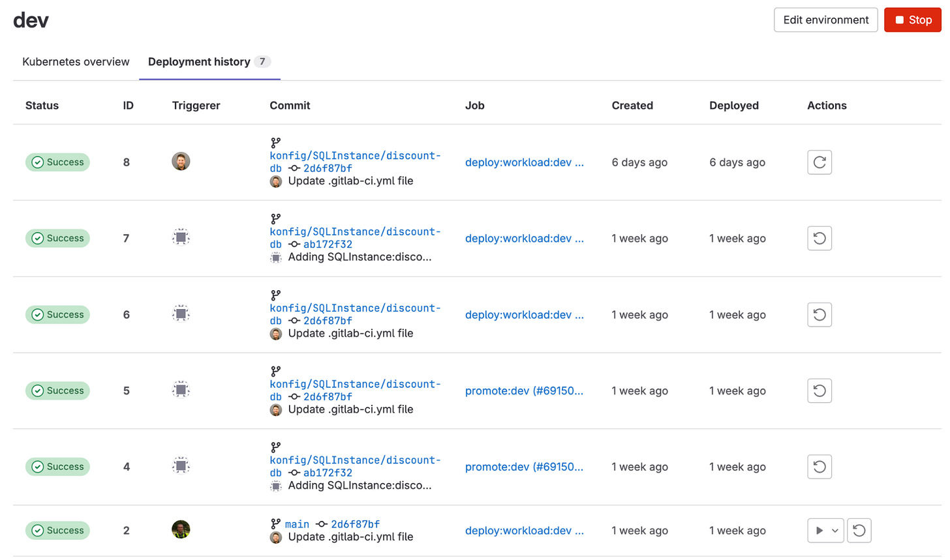Click the rollback icon for deployment 7

pos(820,239)
